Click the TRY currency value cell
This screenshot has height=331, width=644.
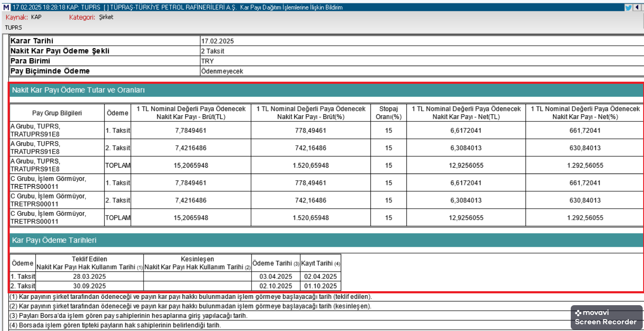click(x=207, y=61)
